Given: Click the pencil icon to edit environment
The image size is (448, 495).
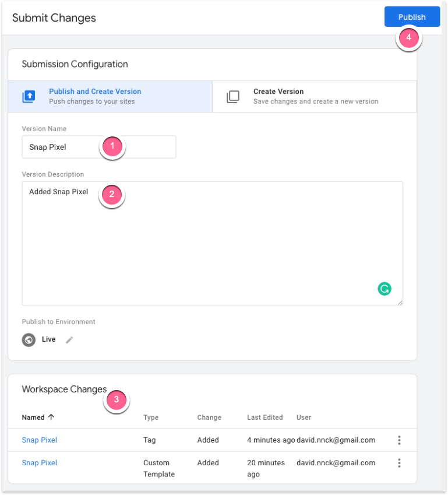Looking at the screenshot, I should click(x=69, y=340).
